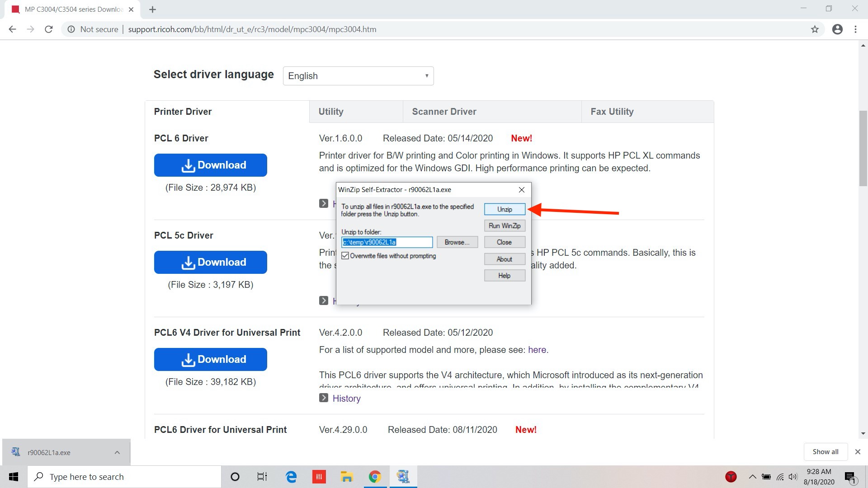
Task: Click the Unzip to folder path field
Action: pos(387,242)
